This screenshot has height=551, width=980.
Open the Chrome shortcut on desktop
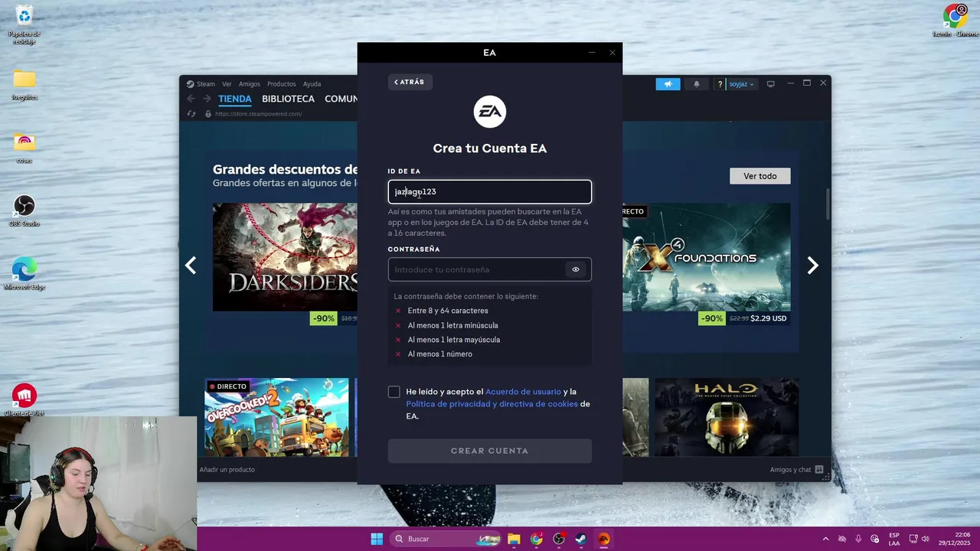(x=955, y=21)
